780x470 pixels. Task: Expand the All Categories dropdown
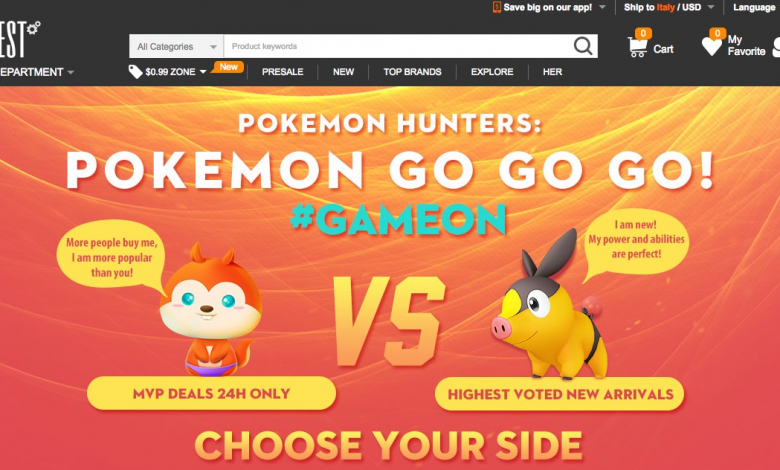tap(177, 46)
